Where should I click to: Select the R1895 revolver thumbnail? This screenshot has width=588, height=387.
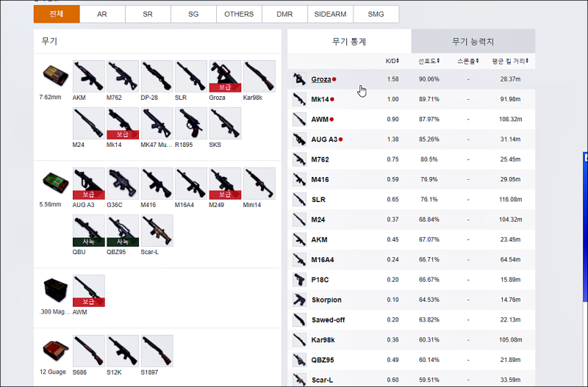pyautogui.click(x=191, y=123)
